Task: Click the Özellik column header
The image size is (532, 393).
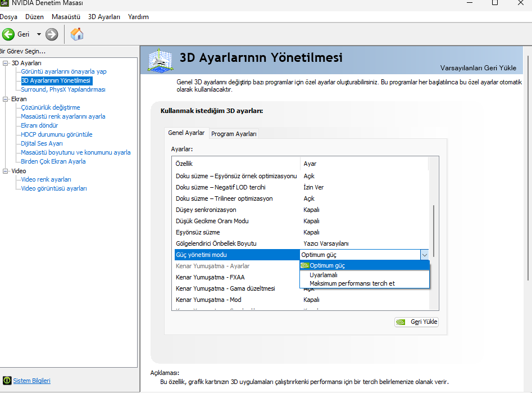Action: (236, 164)
